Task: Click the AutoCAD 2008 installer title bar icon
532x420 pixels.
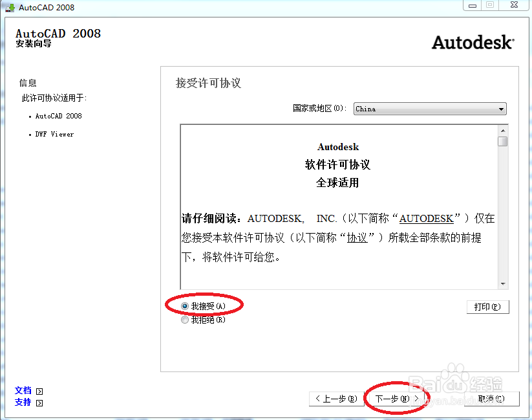Action: (x=10, y=8)
